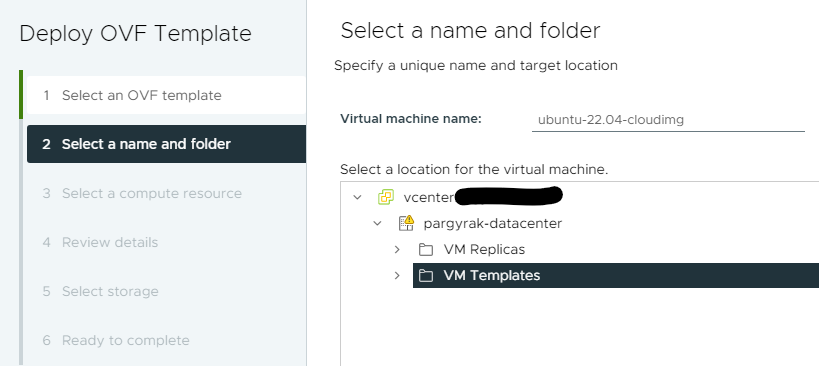This screenshot has width=819, height=366.
Task: Open step 2 Select a name and folder
Action: 166,144
